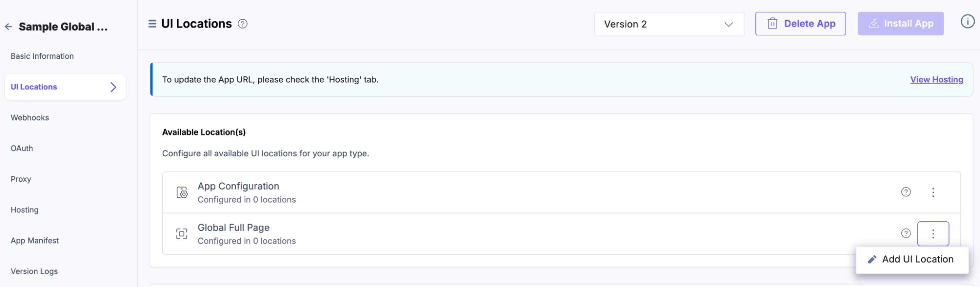
Task: Click the back arrow beside Sample Global
Action: tap(8, 27)
